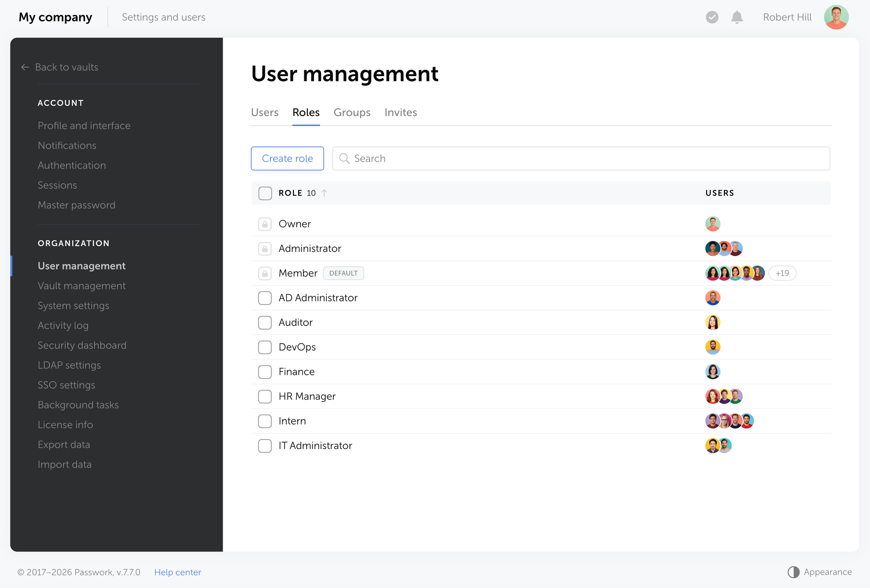870x588 pixels.
Task: Click the checkmark status icon in header
Action: click(x=712, y=17)
